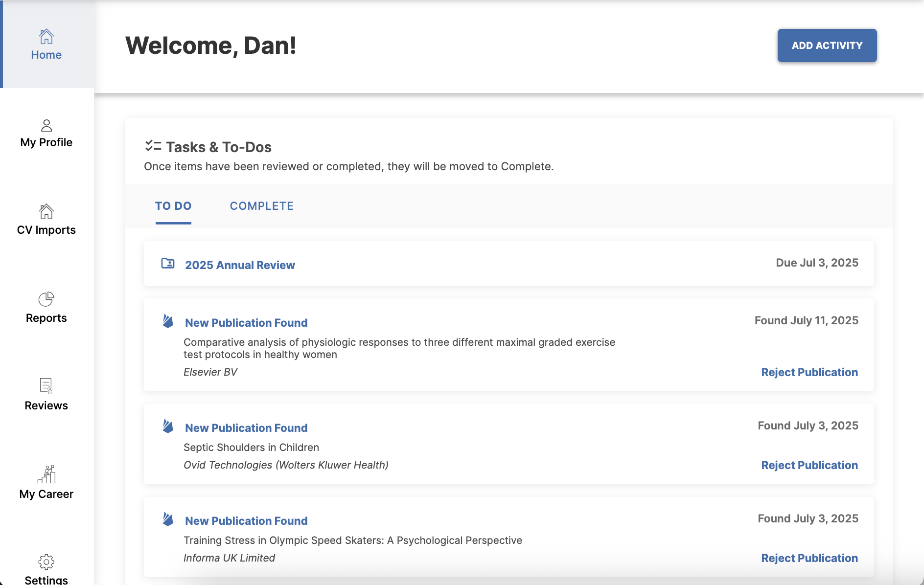The height and width of the screenshot is (585, 924).
Task: Reject the Elsevier BV publication
Action: click(809, 372)
